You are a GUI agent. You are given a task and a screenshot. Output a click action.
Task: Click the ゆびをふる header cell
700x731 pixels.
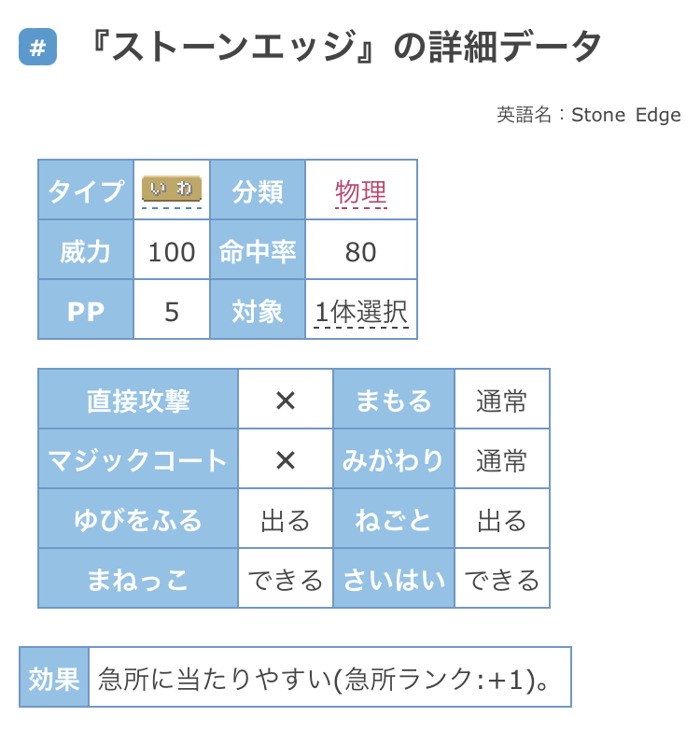point(138,519)
